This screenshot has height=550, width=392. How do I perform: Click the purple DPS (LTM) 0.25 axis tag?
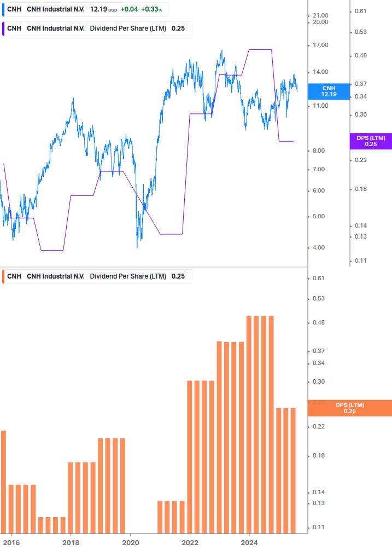(x=371, y=141)
